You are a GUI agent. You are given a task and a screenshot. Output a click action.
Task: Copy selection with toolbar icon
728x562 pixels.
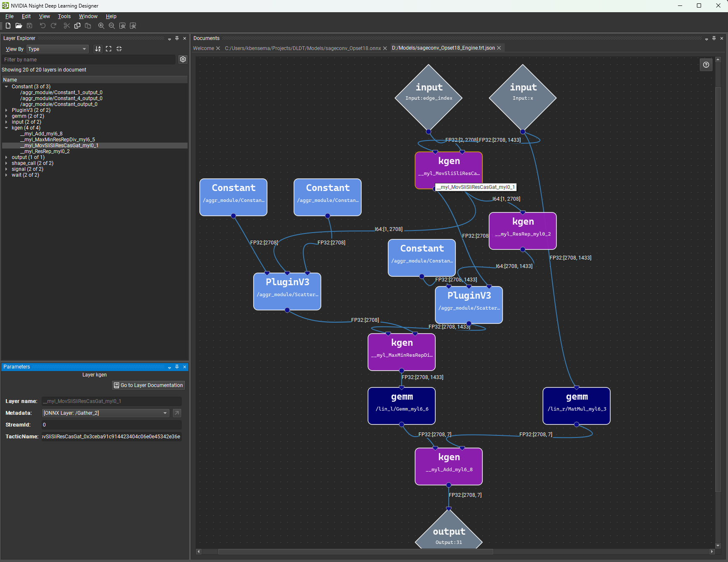[77, 26]
